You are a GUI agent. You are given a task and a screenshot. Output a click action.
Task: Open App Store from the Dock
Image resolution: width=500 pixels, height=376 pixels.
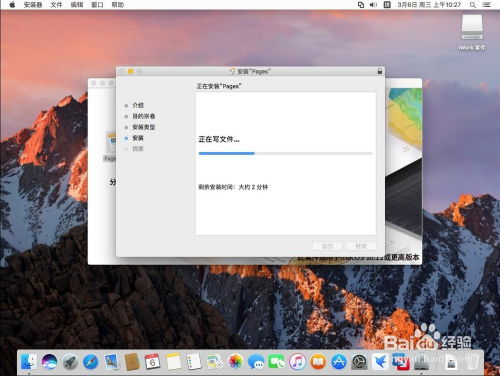[x=339, y=362]
